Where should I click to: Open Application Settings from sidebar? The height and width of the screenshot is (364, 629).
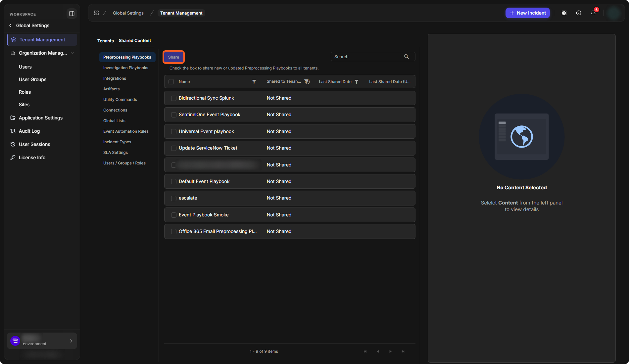(x=41, y=118)
